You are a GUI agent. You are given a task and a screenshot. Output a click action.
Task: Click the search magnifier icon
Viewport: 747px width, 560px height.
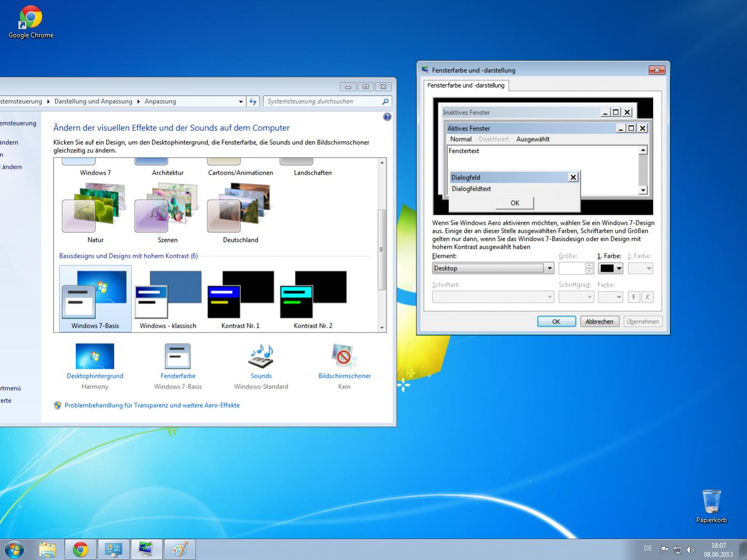pyautogui.click(x=386, y=101)
